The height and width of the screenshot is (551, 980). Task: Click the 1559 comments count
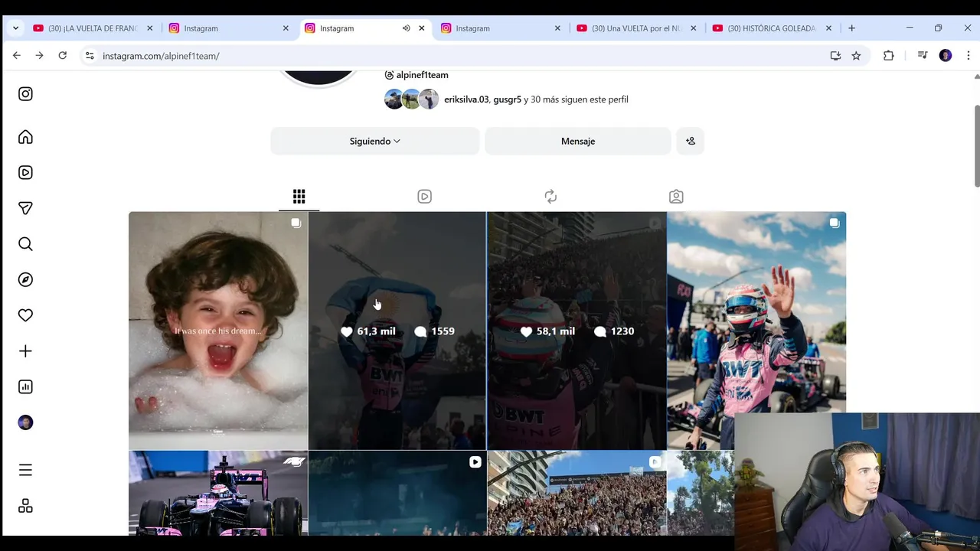pos(434,331)
